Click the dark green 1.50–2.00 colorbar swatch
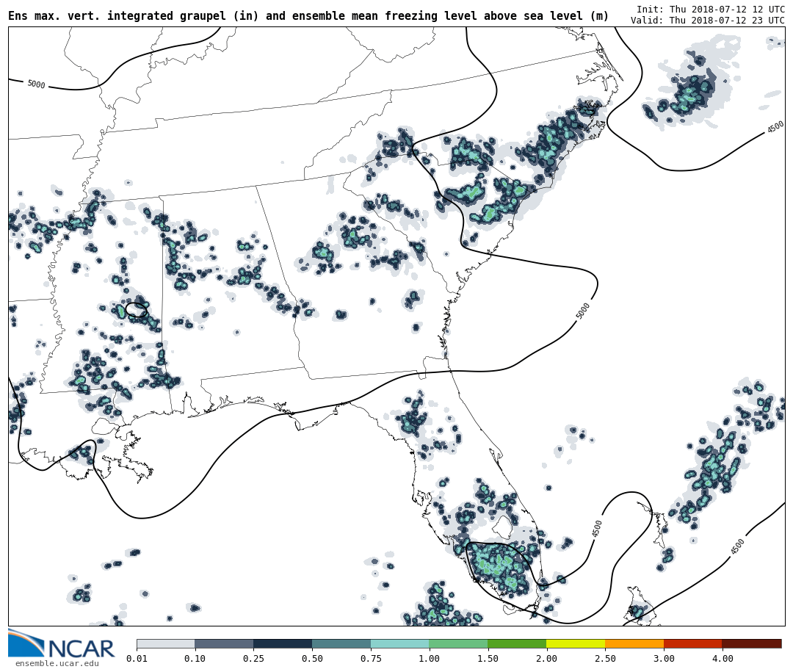Viewport: 793px width, 672px height. 517,643
